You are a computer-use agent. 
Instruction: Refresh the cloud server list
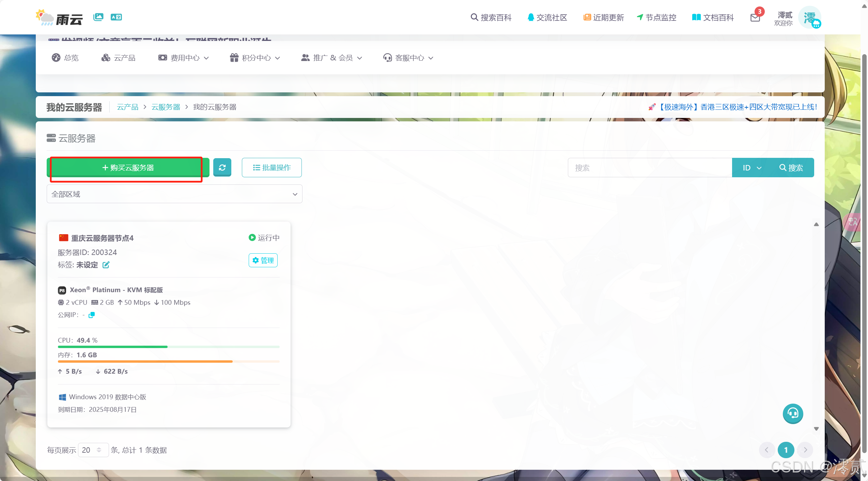(222, 167)
